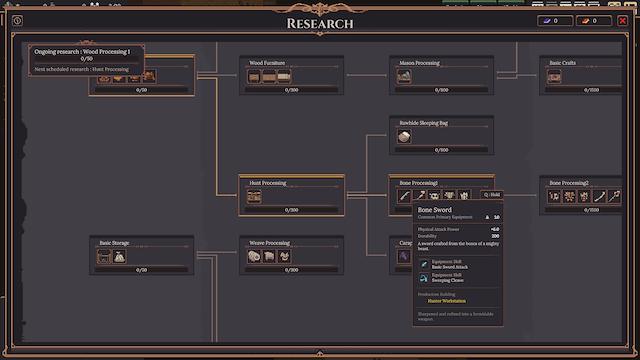
Task: Select the Hunt Processing workstation icon
Action: (254, 196)
